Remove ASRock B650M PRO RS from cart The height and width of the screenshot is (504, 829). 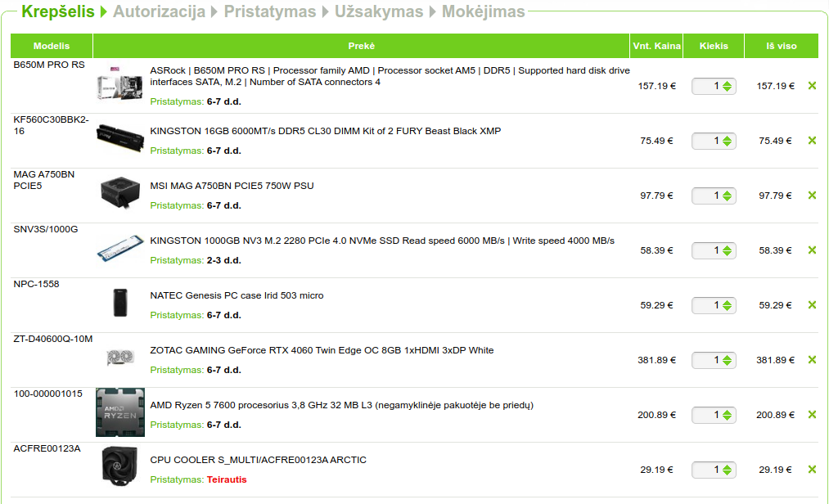[x=812, y=86]
